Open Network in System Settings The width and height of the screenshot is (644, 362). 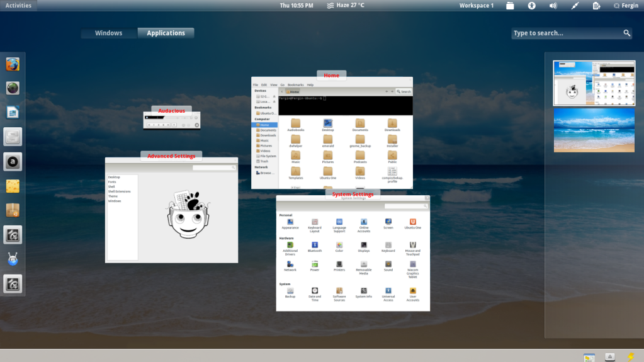tap(290, 266)
